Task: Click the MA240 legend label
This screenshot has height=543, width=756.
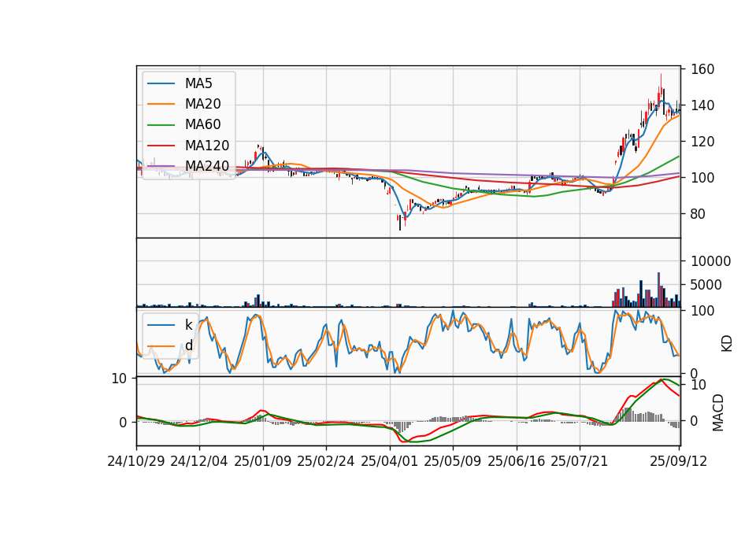Action: pos(207,166)
